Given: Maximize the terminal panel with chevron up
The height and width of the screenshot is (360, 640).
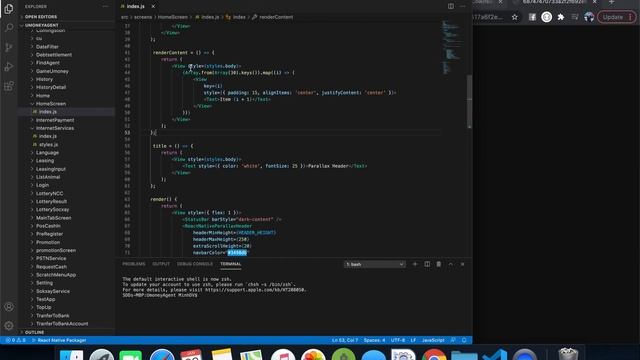Looking at the screenshot, I should click(x=451, y=264).
